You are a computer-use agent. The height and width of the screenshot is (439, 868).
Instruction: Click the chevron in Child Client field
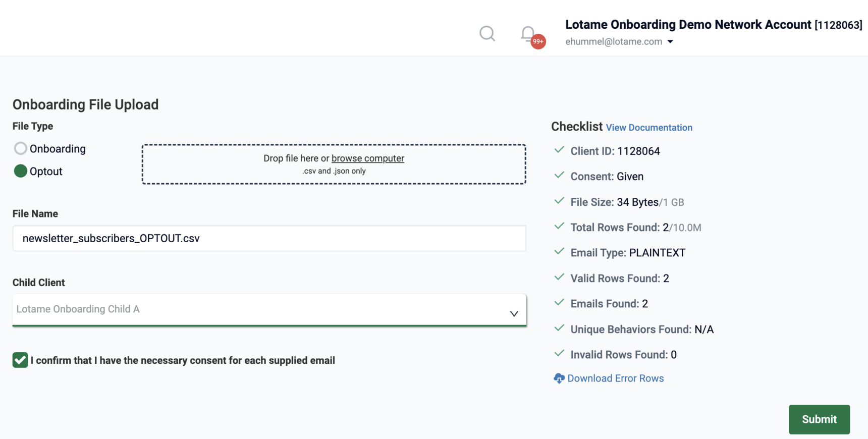pyautogui.click(x=514, y=314)
